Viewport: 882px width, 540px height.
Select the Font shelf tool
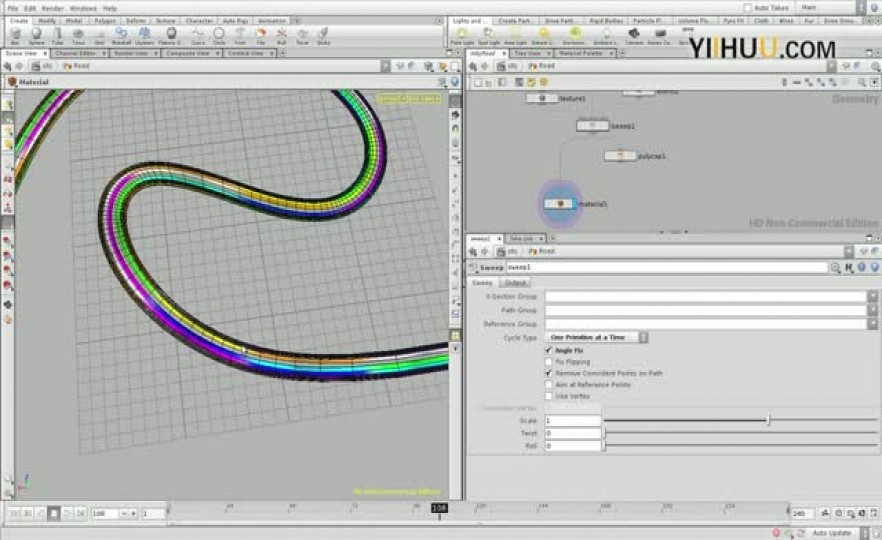pos(240,36)
